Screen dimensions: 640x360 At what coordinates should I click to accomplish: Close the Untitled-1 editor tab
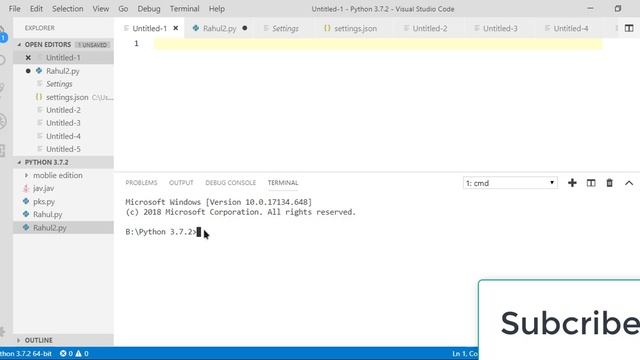pos(176,28)
